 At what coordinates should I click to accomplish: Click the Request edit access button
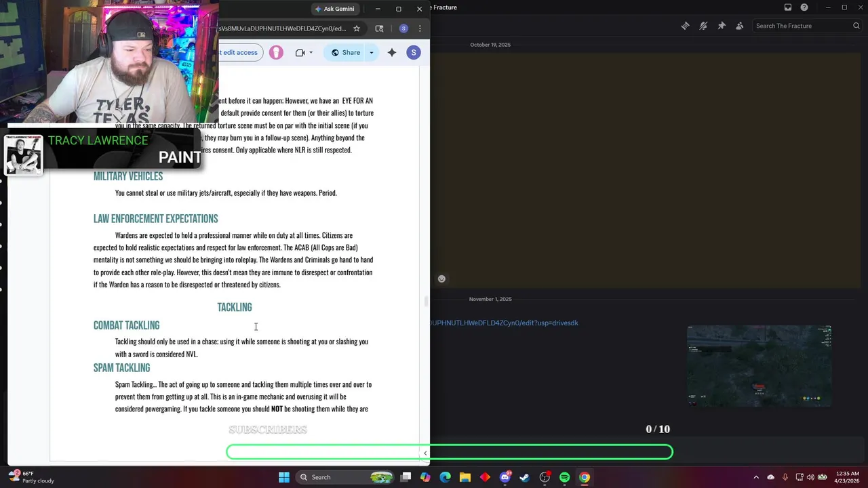pyautogui.click(x=240, y=52)
